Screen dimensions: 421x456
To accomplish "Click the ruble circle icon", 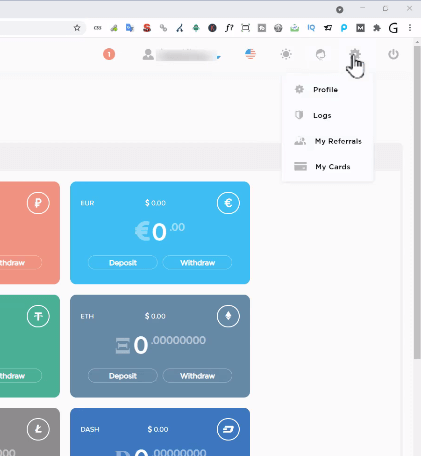I will tap(38, 203).
